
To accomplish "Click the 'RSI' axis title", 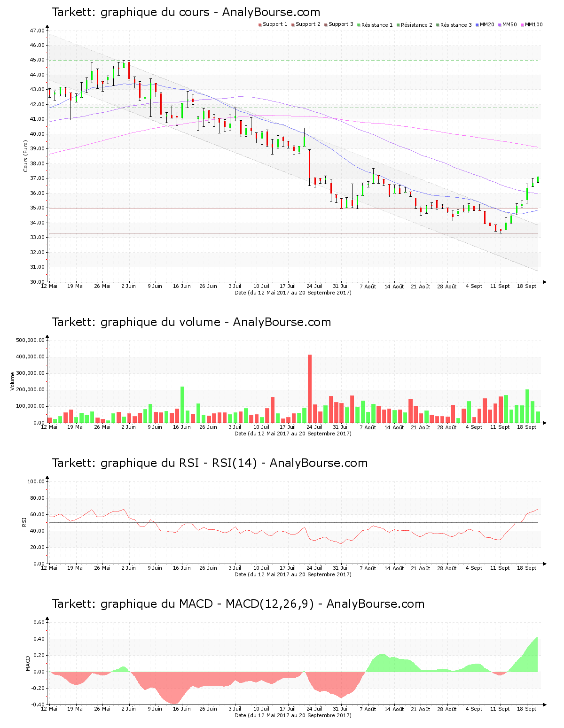I will [24, 522].
